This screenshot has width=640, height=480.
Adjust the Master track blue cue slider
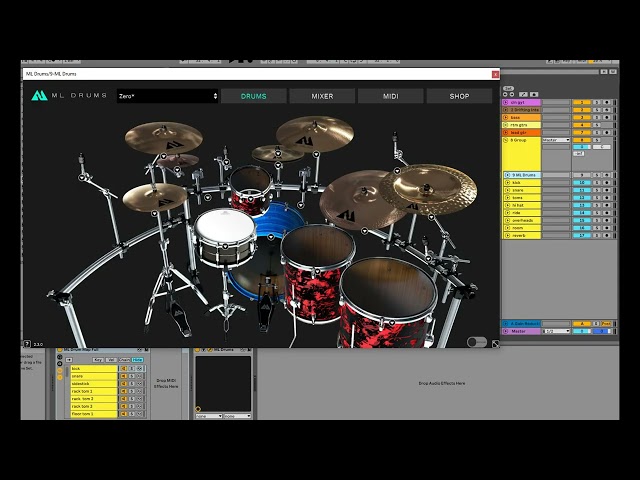[x=602, y=331]
